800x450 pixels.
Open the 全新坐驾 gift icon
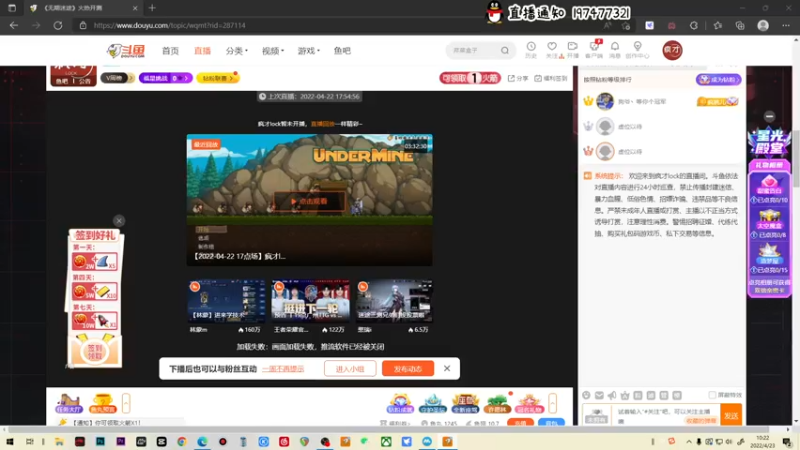pyautogui.click(x=465, y=403)
